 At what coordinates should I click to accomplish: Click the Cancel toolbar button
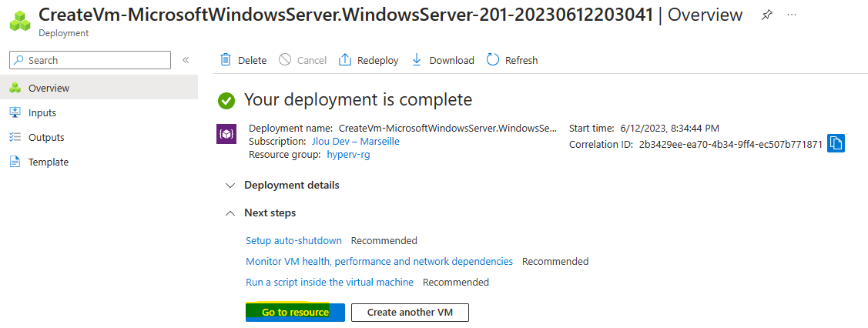(x=302, y=60)
